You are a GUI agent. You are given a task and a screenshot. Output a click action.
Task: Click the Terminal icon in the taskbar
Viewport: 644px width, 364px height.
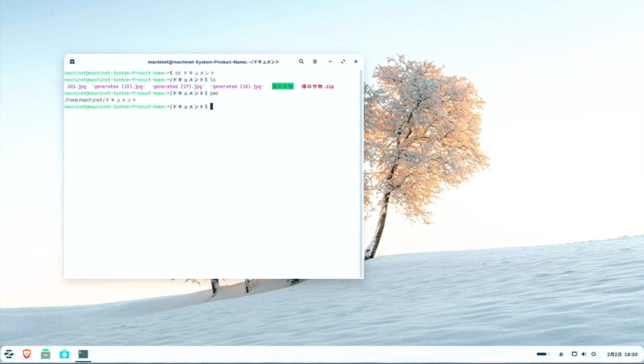click(x=83, y=354)
